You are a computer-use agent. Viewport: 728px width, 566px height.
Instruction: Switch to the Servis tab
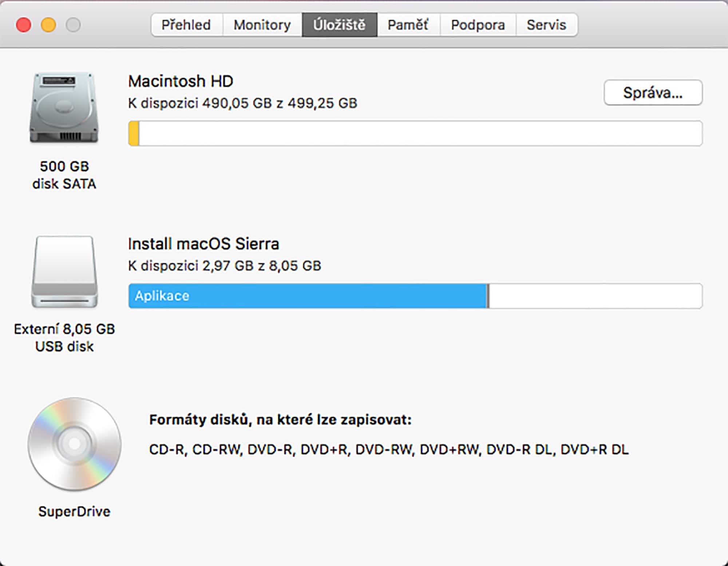pyautogui.click(x=546, y=25)
